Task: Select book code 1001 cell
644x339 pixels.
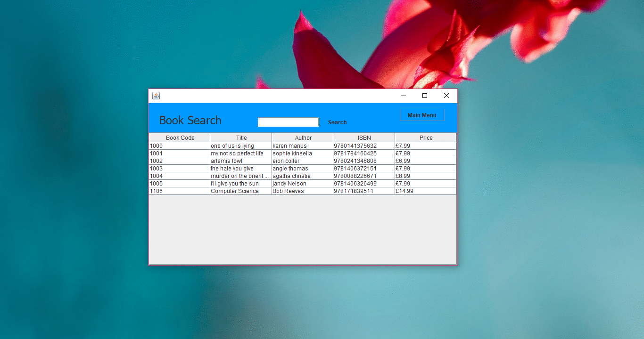Action: click(x=180, y=153)
